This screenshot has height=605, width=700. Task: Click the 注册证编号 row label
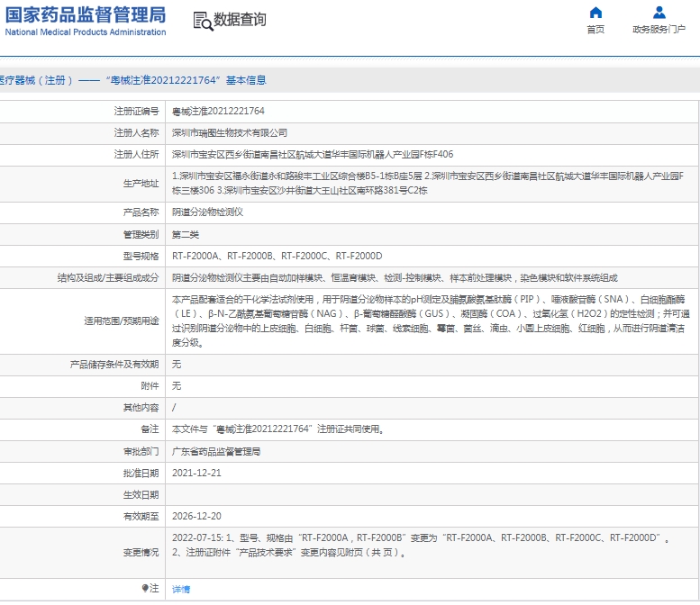pos(136,111)
